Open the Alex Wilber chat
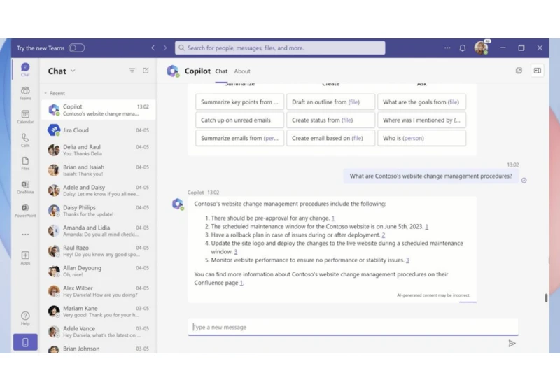The height and width of the screenshot is (392, 560). [98, 291]
